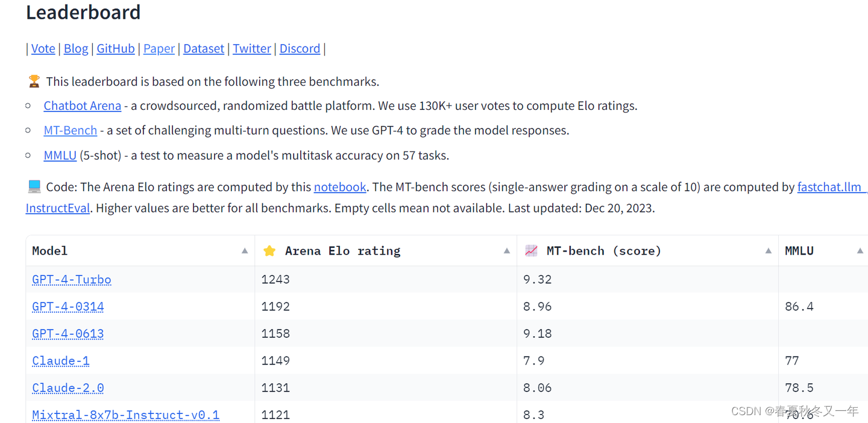Open the MT-Bench benchmark link
Screen dimensions: 868x423
(x=71, y=130)
